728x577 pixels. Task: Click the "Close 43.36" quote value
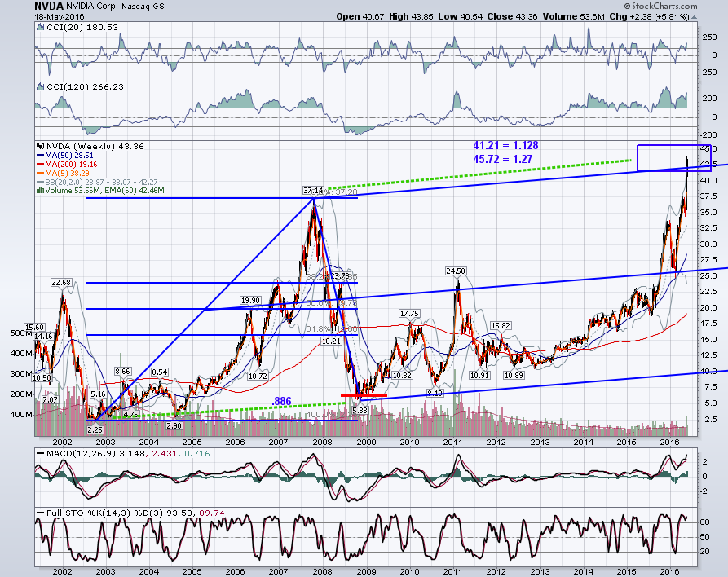coord(512,17)
